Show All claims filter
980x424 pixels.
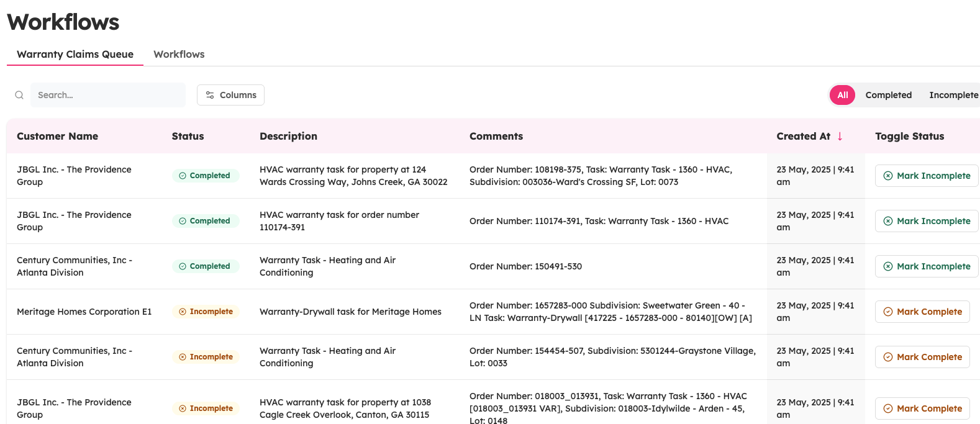842,95
